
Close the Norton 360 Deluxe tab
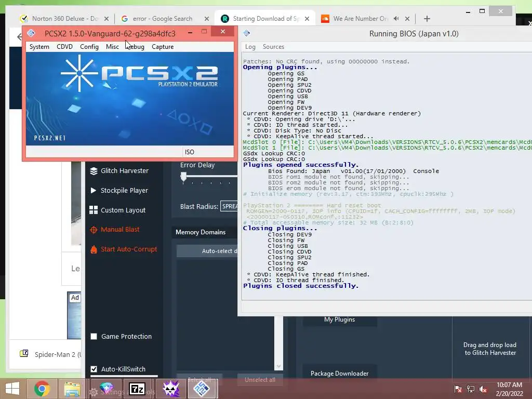click(x=106, y=19)
